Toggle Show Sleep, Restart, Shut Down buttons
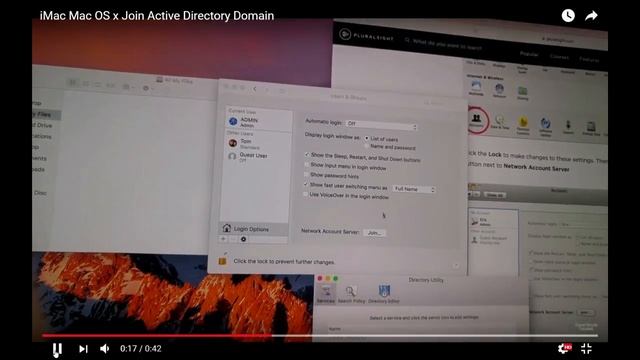 [x=307, y=155]
